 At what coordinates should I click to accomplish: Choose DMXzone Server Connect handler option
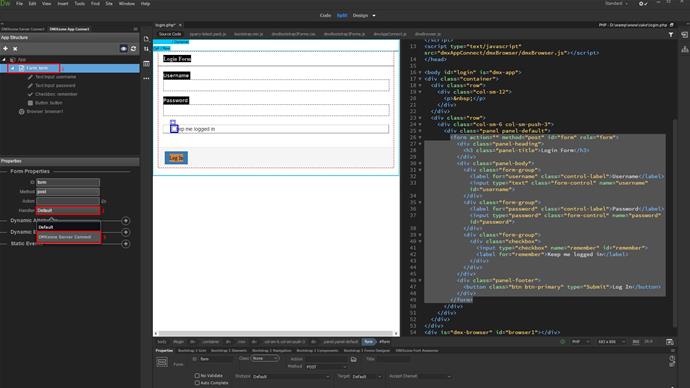point(68,237)
